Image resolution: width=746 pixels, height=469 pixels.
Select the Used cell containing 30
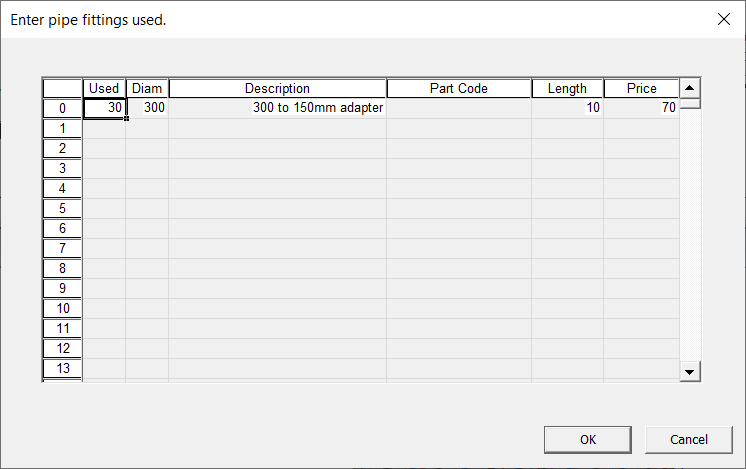(x=104, y=108)
